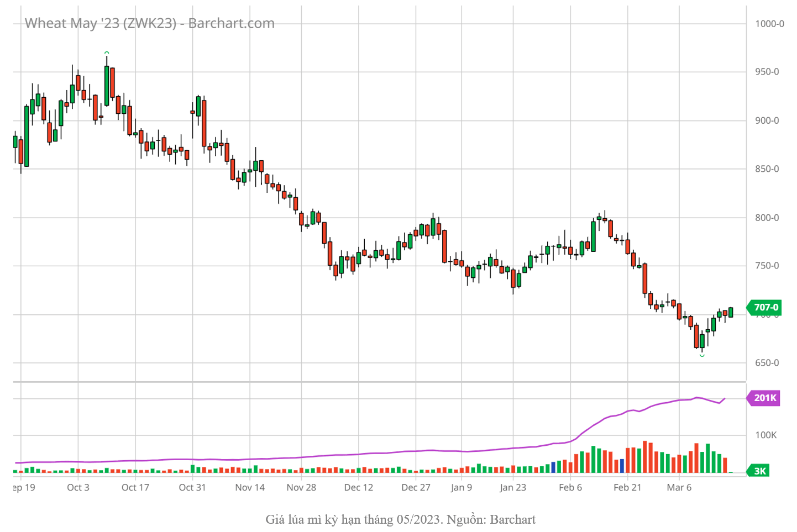Click the Nov 28 date label
Image resolution: width=797 pixels, height=532 pixels.
[301, 487]
